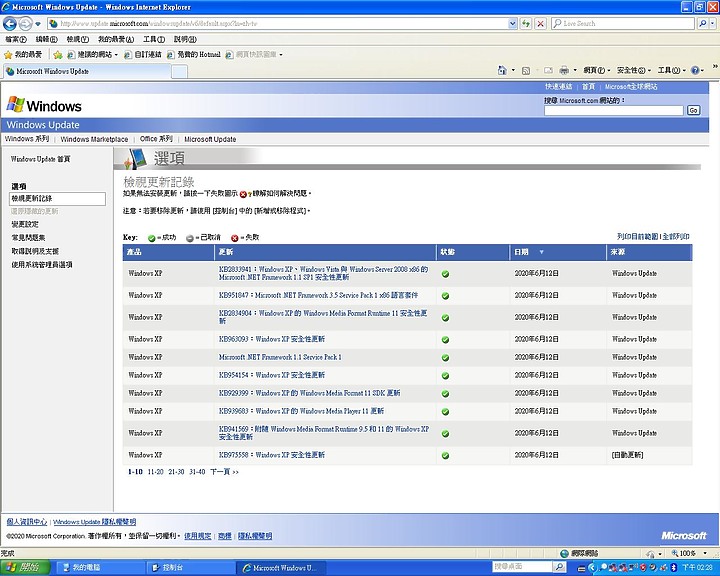Click the 我的最愛 star favorites button

pos(23,55)
